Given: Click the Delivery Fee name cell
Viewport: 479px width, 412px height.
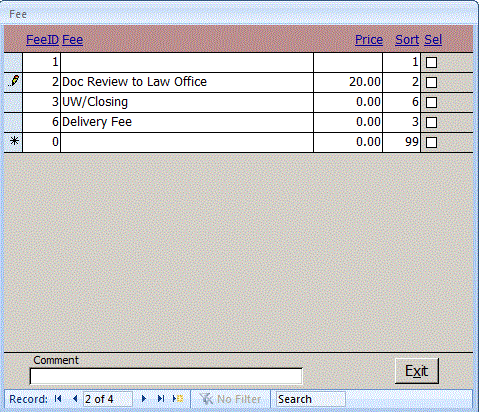Looking at the screenshot, I should pos(187,122).
